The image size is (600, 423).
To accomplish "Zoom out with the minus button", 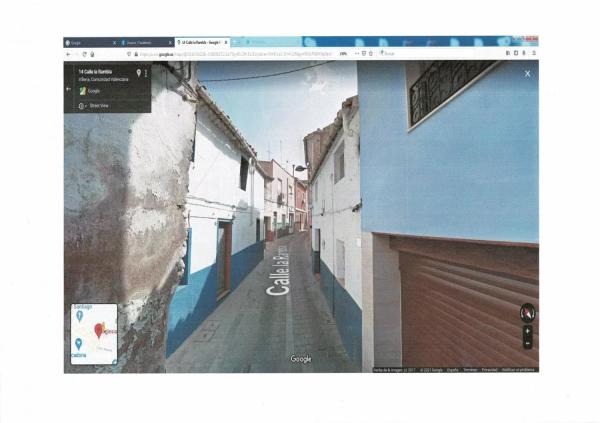I will coord(527,343).
